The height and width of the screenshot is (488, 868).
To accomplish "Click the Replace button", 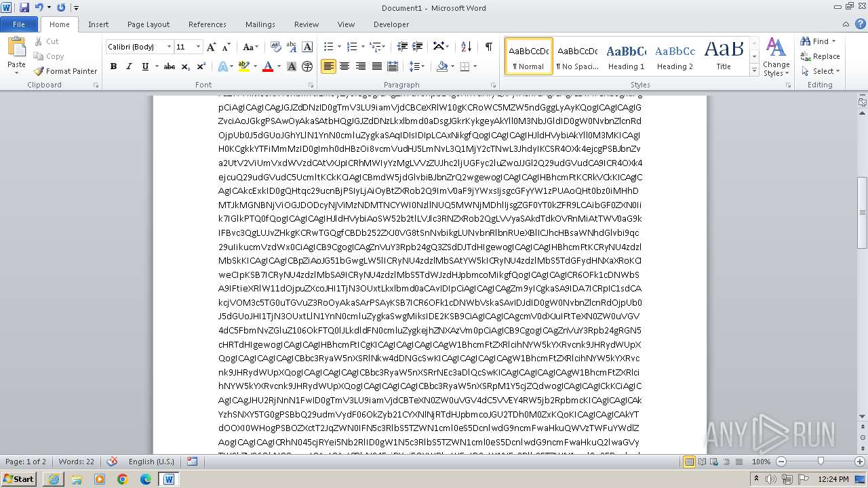I will click(x=821, y=56).
